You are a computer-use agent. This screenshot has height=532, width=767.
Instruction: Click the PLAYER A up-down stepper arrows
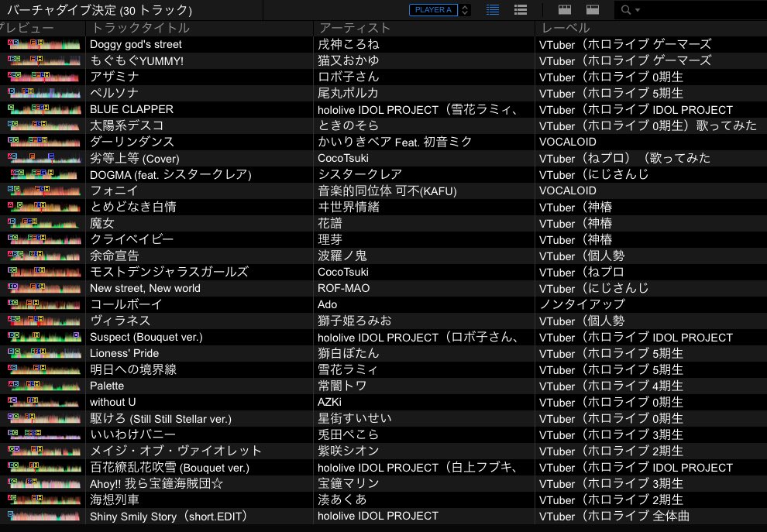pos(465,10)
